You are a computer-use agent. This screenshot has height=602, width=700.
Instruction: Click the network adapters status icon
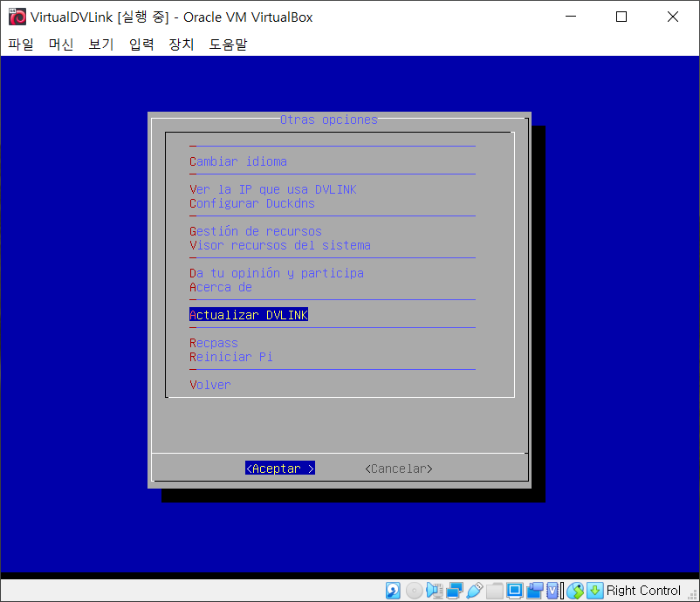pos(455,591)
